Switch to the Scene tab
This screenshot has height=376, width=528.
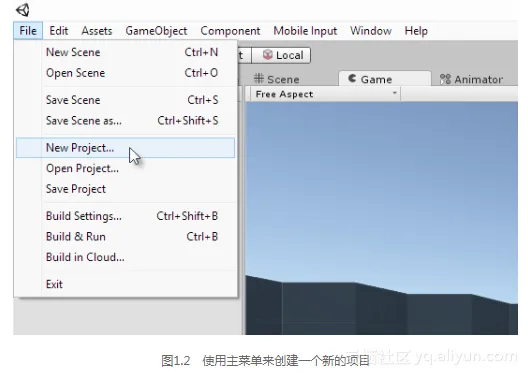pos(276,79)
